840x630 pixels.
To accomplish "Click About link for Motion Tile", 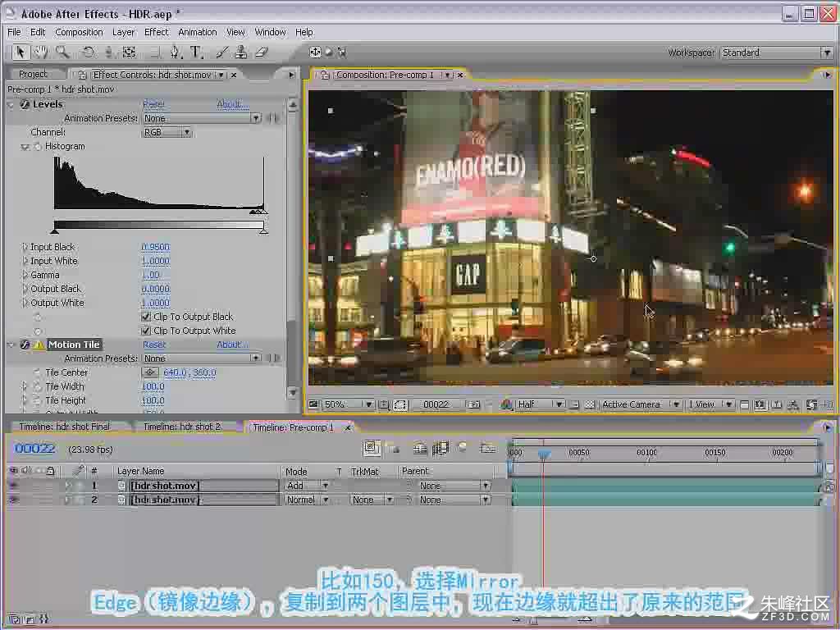I will point(232,345).
